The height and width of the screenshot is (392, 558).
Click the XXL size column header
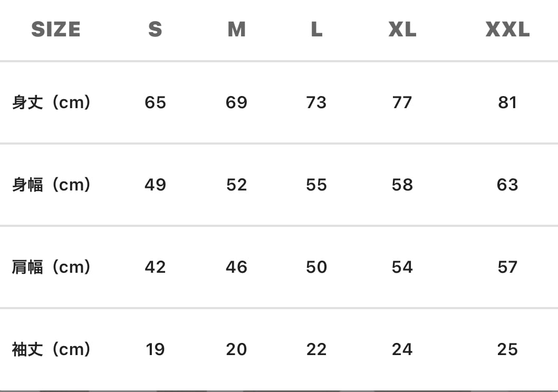pyautogui.click(x=507, y=30)
